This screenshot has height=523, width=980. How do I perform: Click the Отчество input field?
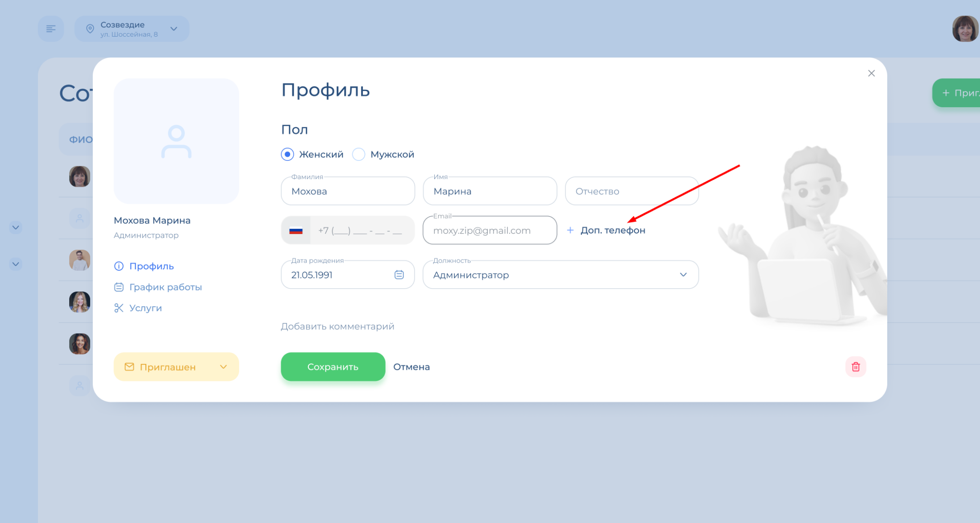pyautogui.click(x=631, y=191)
